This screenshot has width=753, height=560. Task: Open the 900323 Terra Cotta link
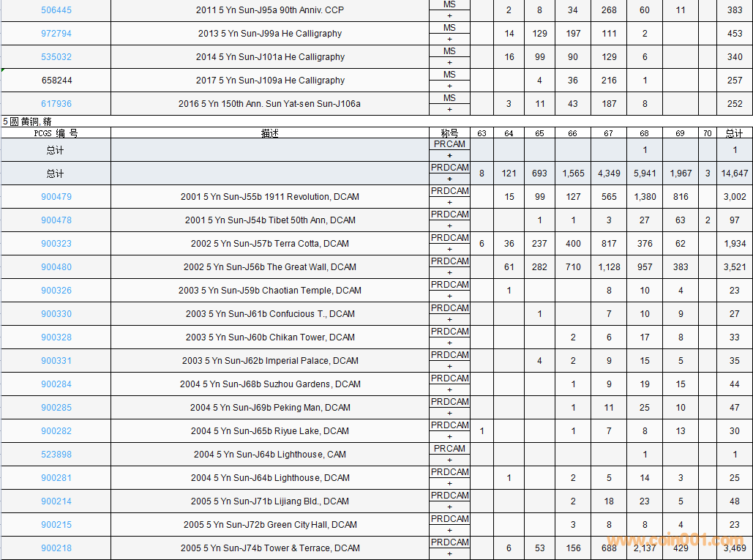56,244
